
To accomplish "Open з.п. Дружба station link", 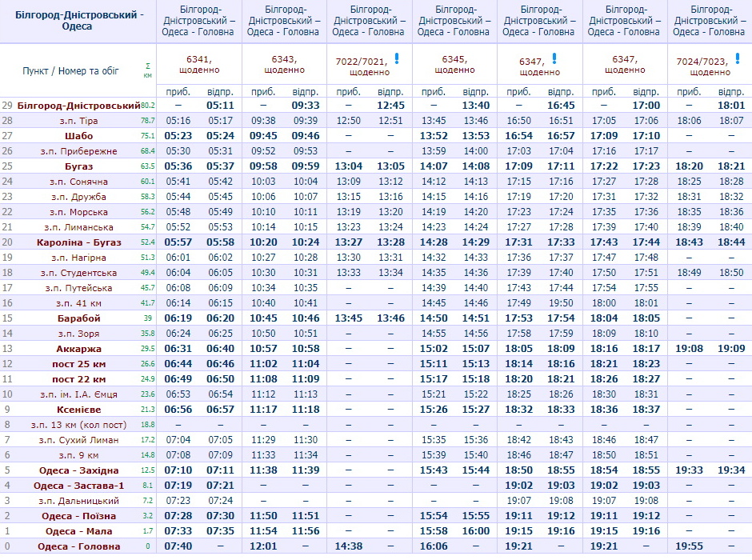I will point(78,197).
